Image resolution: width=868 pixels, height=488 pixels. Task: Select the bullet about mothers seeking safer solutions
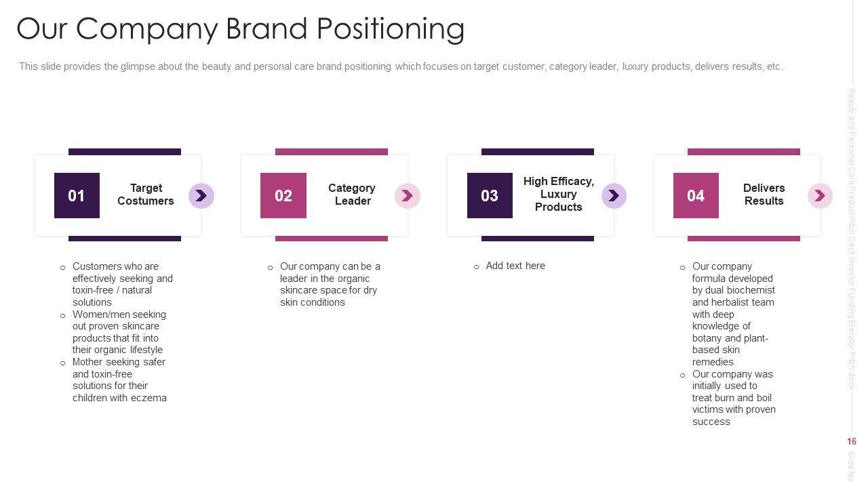point(119,380)
